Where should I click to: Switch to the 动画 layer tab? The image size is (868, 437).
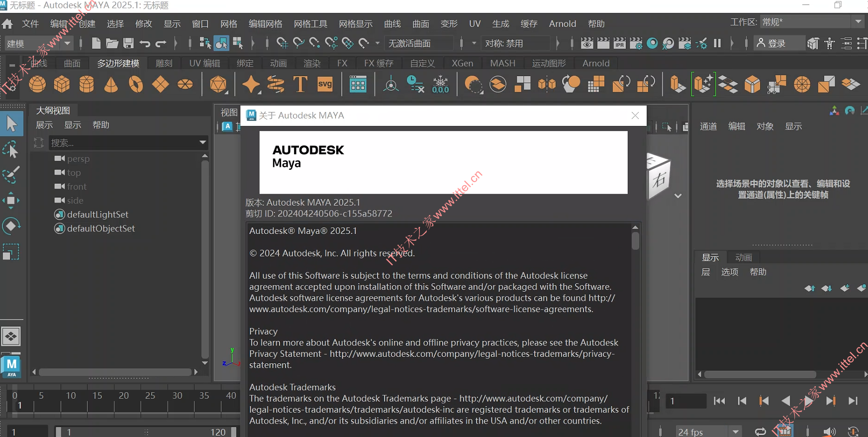pos(744,257)
